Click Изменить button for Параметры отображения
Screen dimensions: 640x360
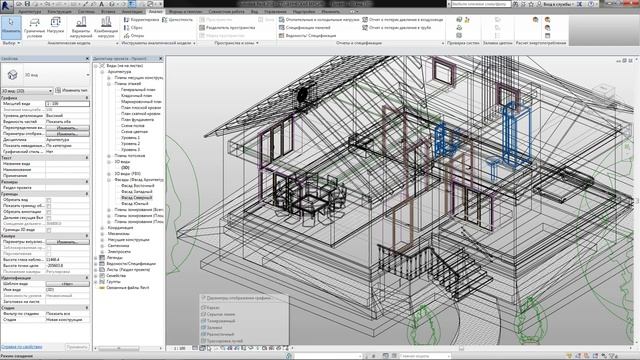[x=67, y=134]
